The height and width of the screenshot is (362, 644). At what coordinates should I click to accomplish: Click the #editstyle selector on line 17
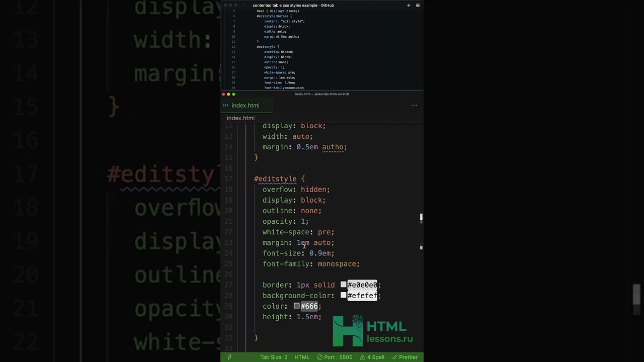click(x=275, y=179)
